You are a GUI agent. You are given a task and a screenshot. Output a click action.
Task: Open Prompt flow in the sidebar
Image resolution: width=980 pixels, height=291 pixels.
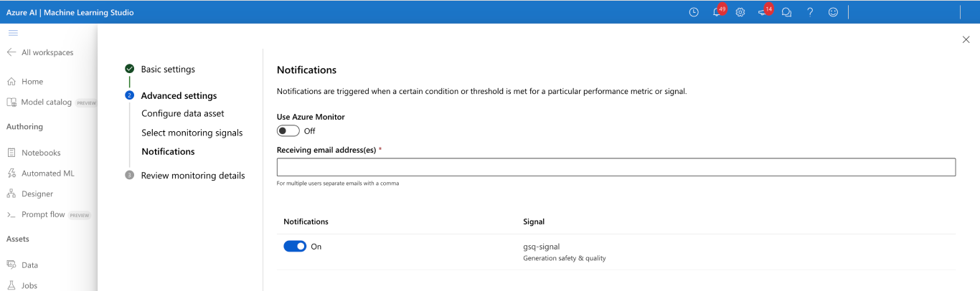43,214
